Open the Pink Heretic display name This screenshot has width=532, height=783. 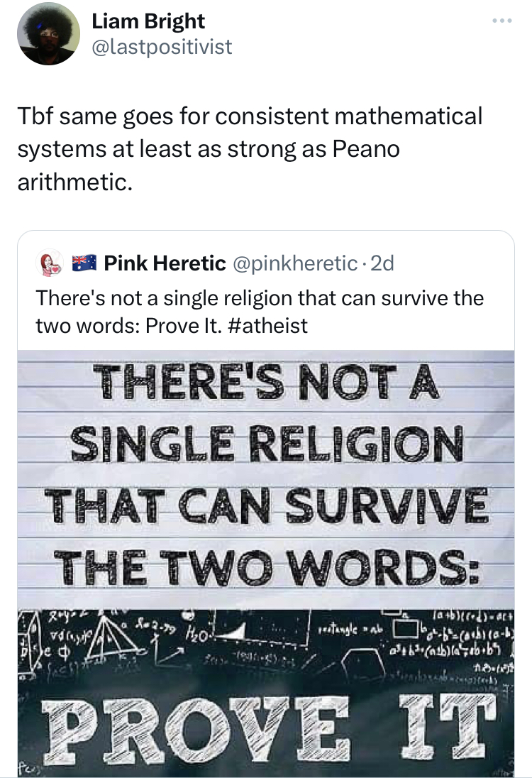pos(165,263)
